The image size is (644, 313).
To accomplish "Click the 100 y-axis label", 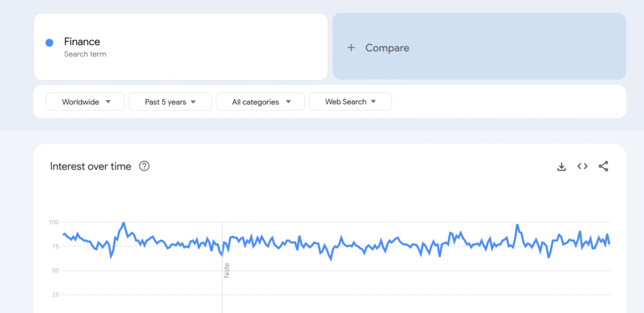I will 53,222.
